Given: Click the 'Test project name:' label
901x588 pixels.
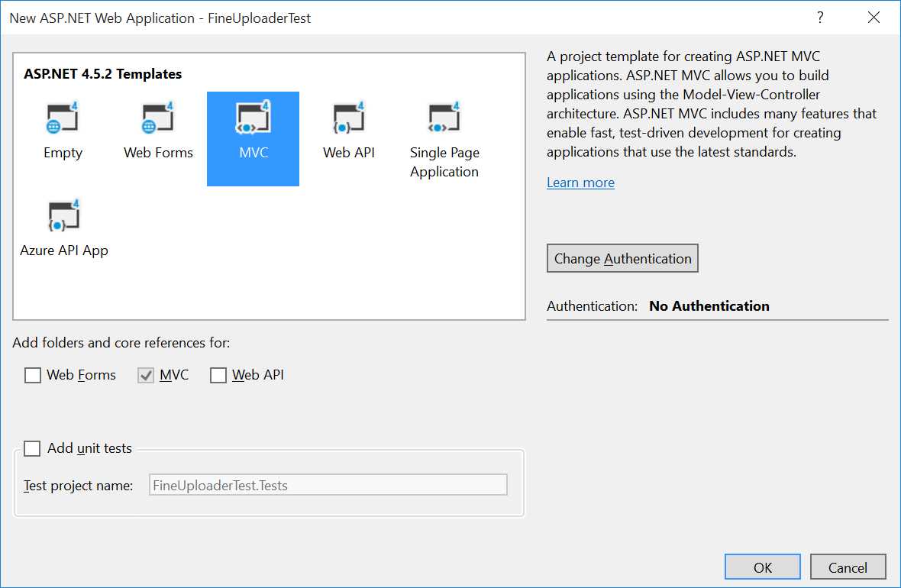Looking at the screenshot, I should click(78, 486).
